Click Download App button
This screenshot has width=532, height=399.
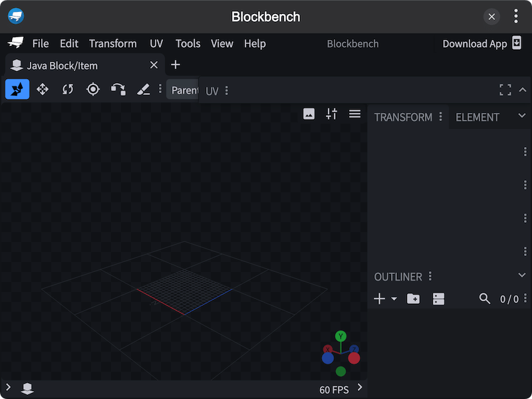482,43
